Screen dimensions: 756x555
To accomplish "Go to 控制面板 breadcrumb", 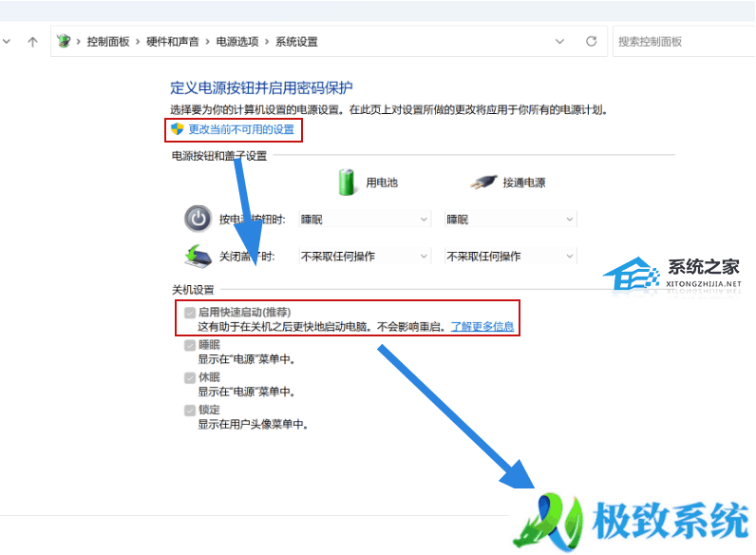I will (108, 42).
